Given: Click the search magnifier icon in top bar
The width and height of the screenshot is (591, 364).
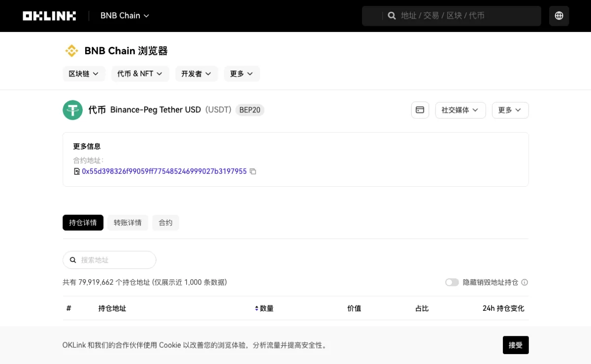Looking at the screenshot, I should click(x=392, y=16).
